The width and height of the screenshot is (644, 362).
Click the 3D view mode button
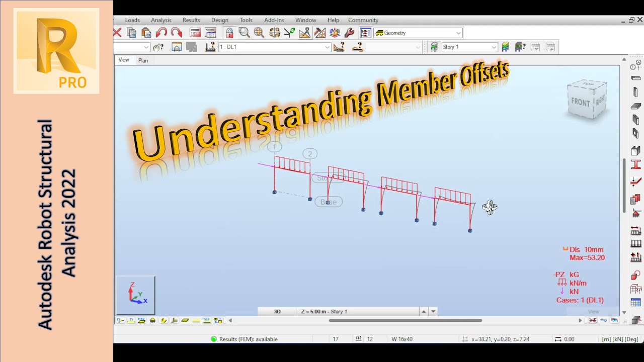pyautogui.click(x=277, y=311)
